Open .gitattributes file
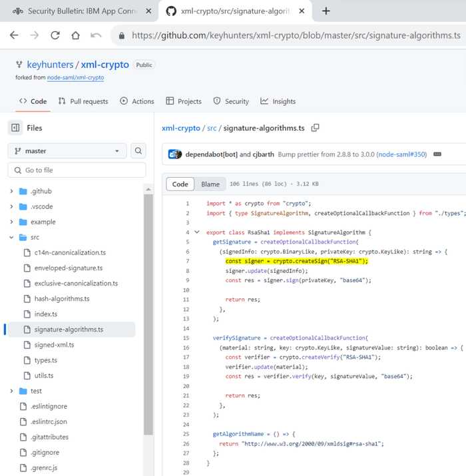 [x=49, y=437]
